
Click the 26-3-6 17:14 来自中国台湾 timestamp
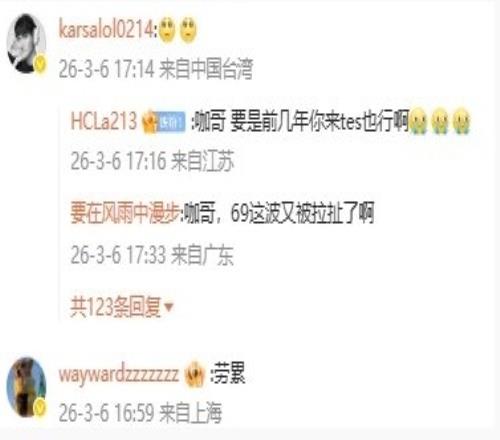point(156,69)
